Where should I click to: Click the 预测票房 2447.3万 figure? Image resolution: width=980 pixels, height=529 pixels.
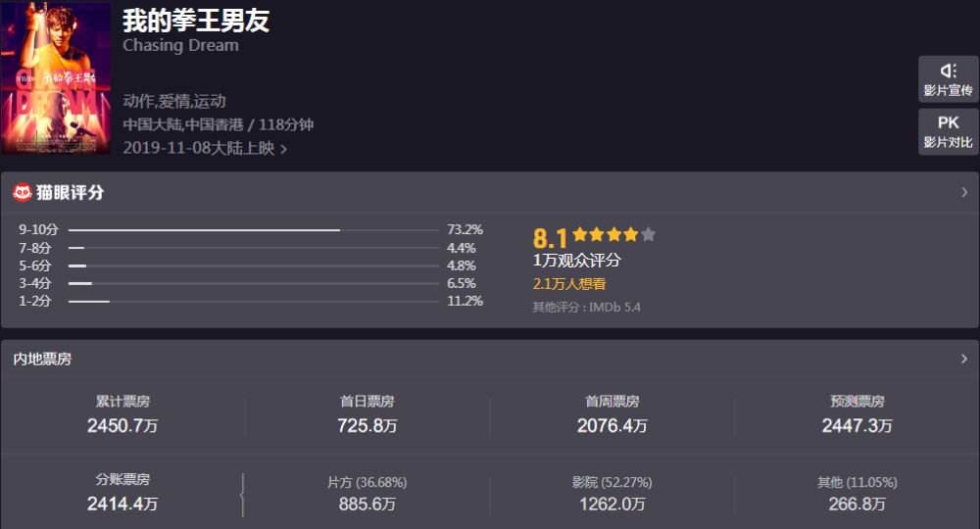pos(857,424)
